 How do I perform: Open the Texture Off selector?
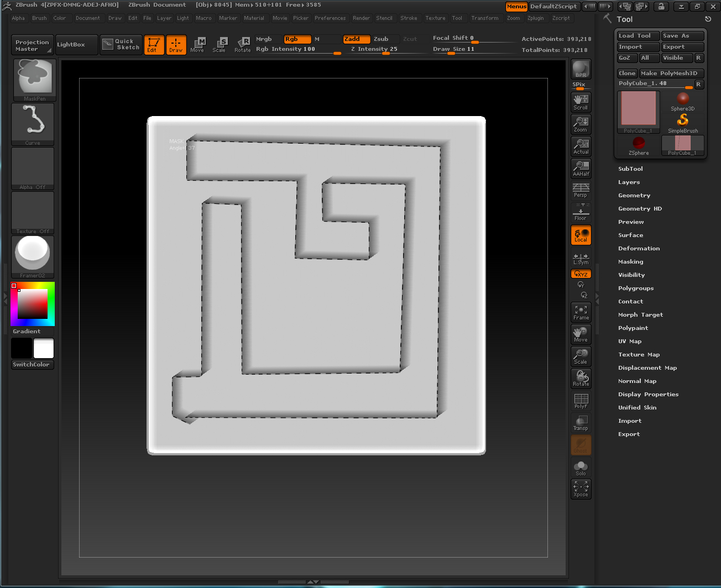[x=33, y=213]
